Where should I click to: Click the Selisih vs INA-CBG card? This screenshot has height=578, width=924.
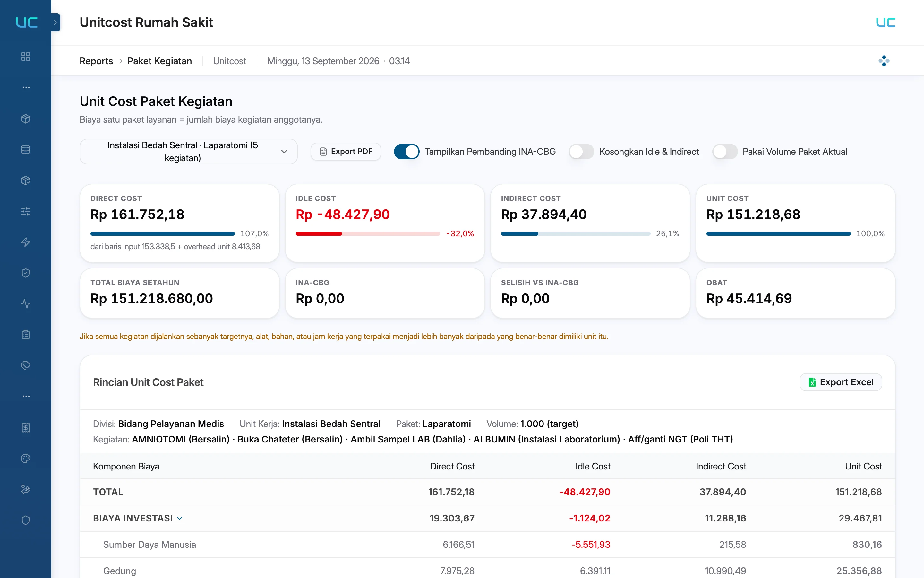pos(590,293)
